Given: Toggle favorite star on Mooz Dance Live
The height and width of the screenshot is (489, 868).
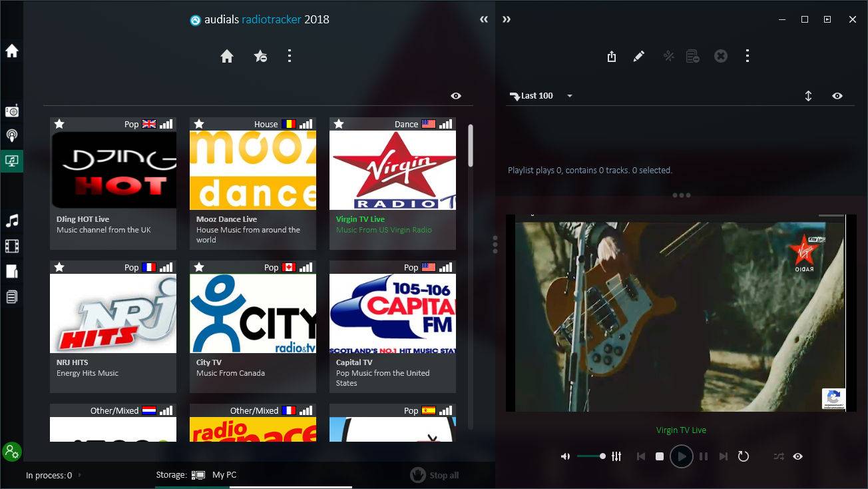Looking at the screenshot, I should coord(199,124).
